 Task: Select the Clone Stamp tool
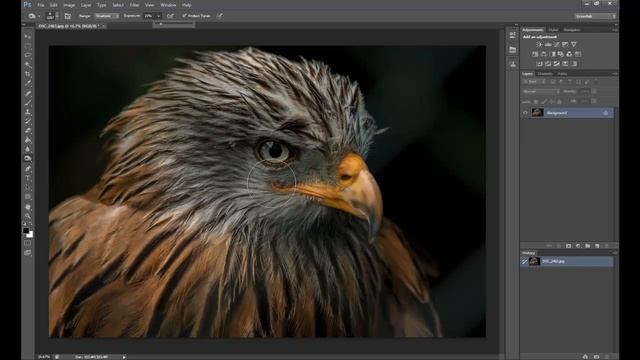click(28, 112)
